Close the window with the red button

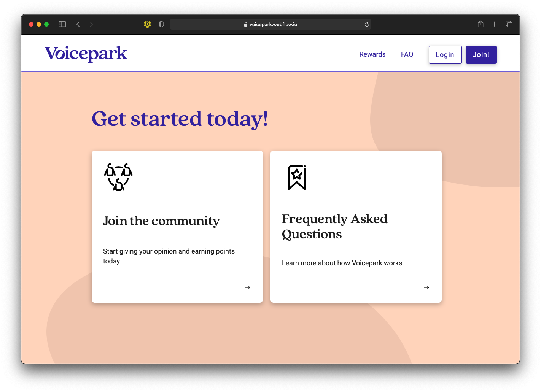[x=31, y=24]
